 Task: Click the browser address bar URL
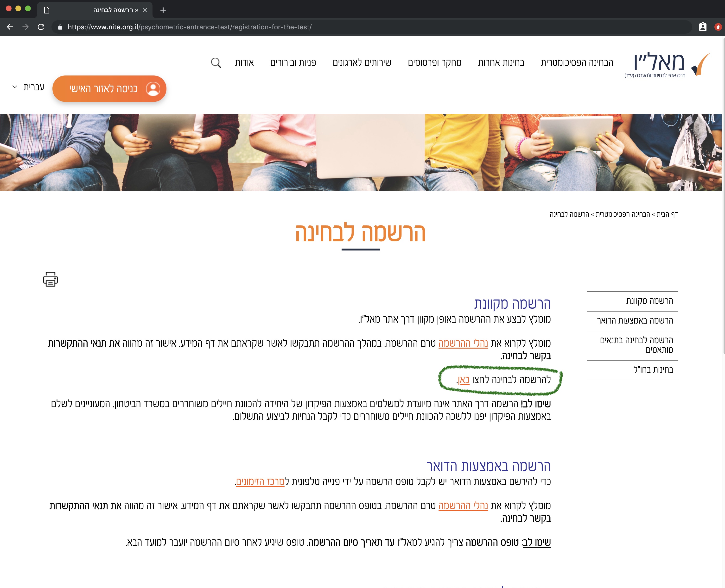[190, 27]
